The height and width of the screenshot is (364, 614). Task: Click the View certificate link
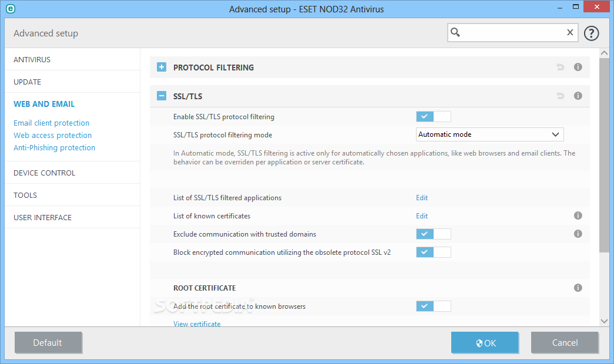(197, 323)
